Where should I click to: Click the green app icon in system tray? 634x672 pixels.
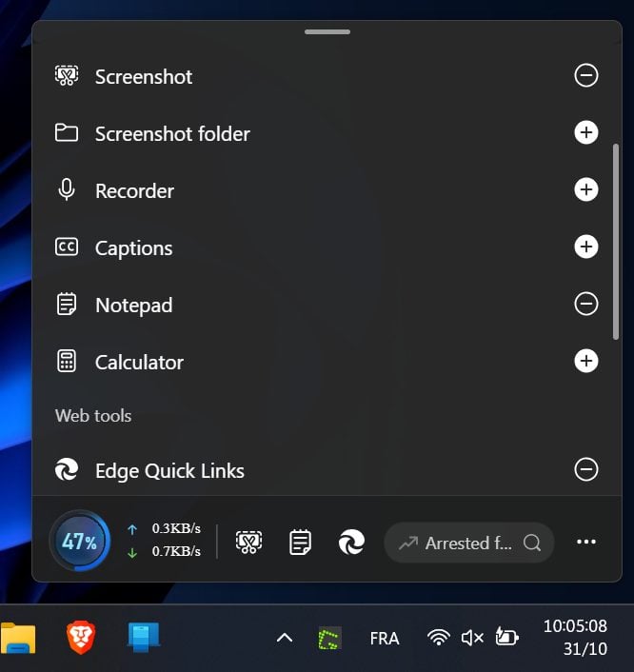tap(329, 638)
